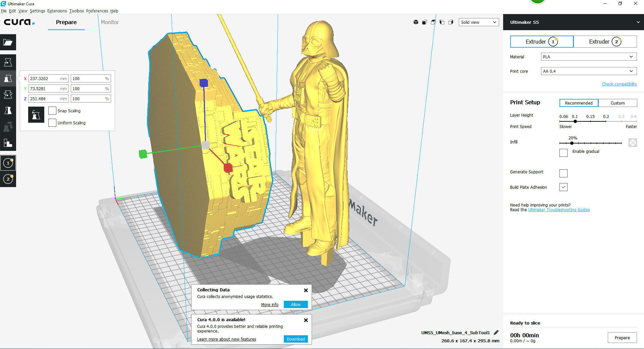Open the File menu
This screenshot has height=349, width=644.
click(x=4, y=11)
